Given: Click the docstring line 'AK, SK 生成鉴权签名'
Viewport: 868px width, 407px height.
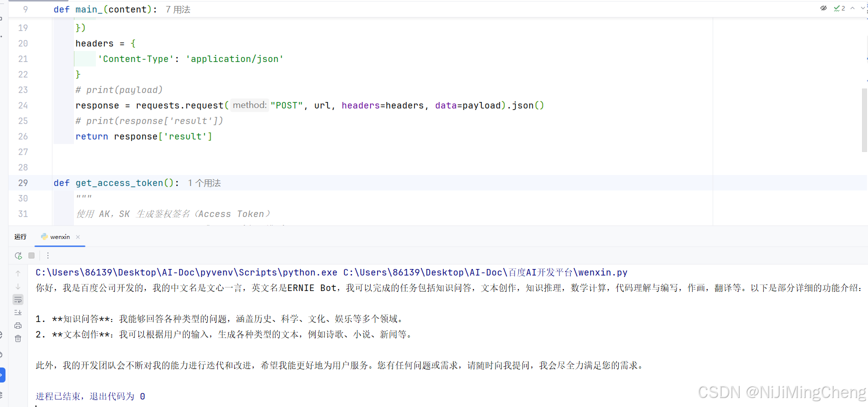Looking at the screenshot, I should tap(173, 214).
